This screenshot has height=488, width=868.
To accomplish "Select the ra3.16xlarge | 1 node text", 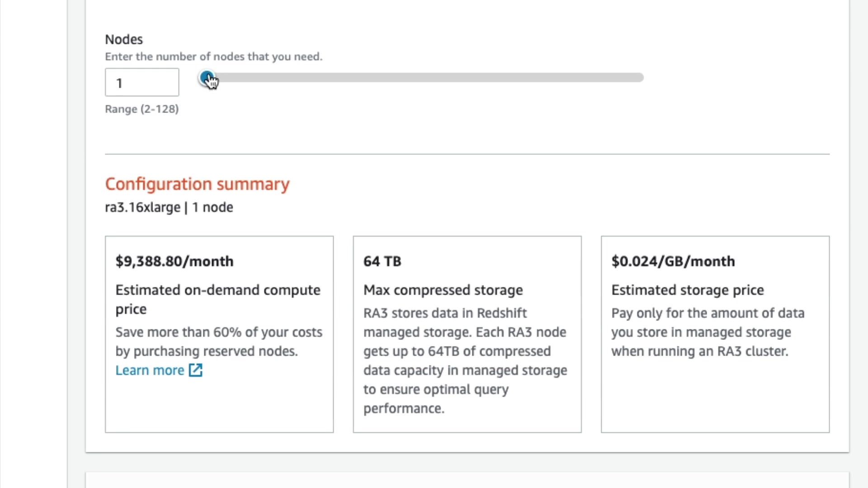I will pyautogui.click(x=169, y=207).
